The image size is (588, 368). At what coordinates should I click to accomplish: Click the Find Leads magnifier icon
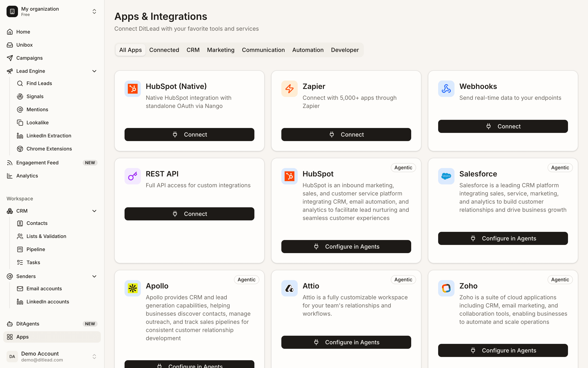point(20,83)
